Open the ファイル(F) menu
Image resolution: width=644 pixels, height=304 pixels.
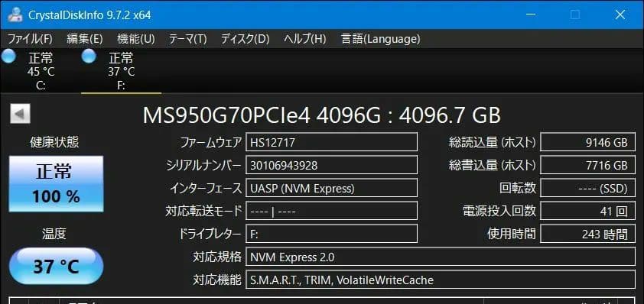pos(31,39)
